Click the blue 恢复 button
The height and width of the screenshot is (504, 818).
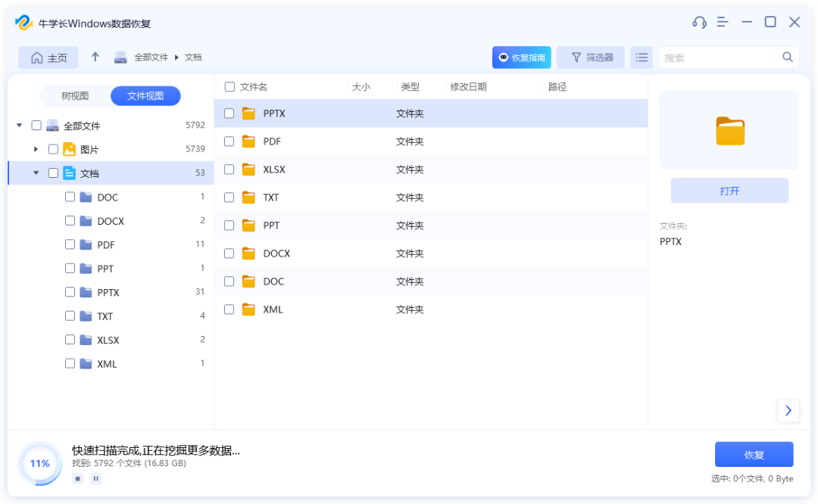(x=754, y=455)
